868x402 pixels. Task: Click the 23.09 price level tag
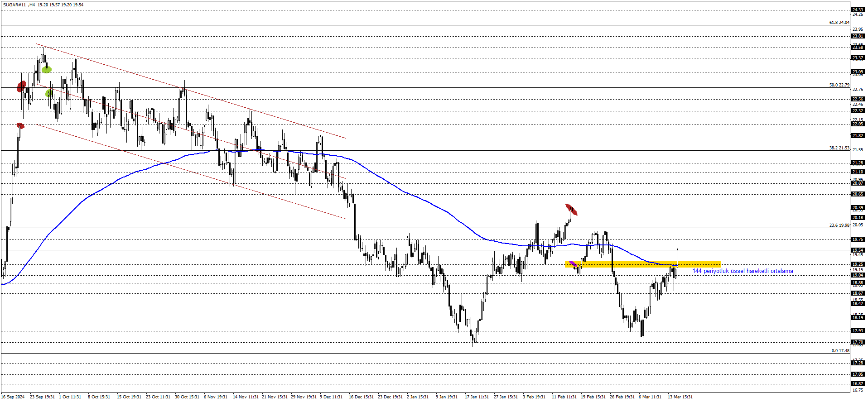(858, 72)
